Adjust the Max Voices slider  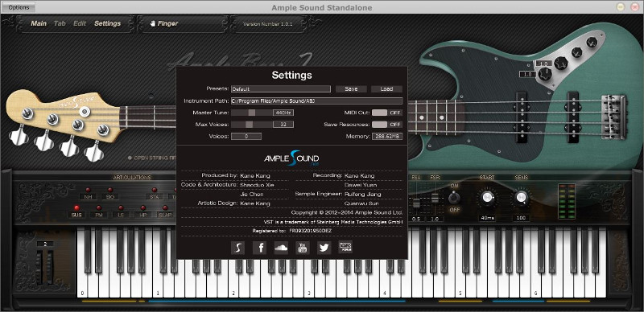click(252, 124)
